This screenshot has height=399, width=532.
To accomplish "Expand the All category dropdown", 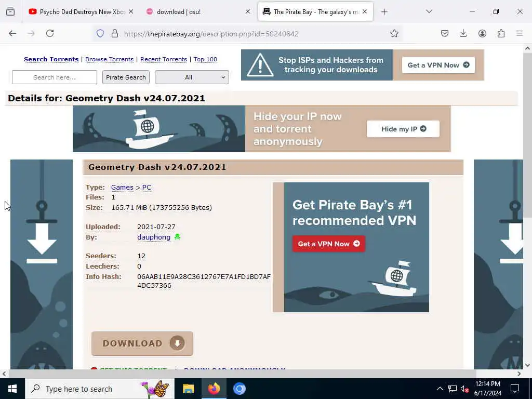I will [192, 77].
